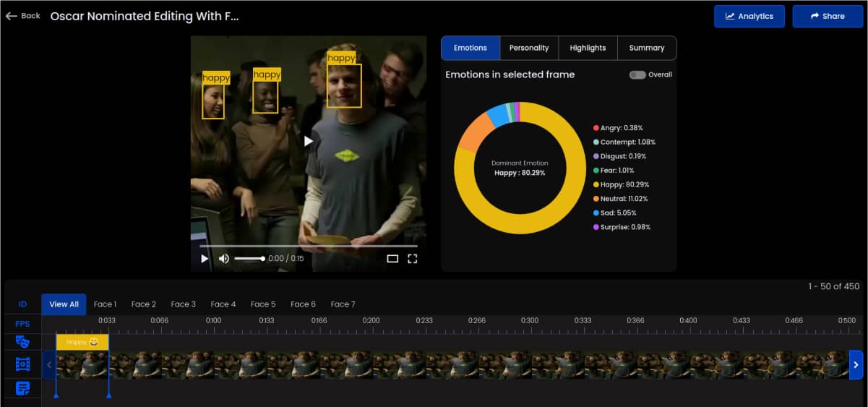This screenshot has height=407, width=868.
Task: Switch to the Emotions tab
Action: (470, 48)
